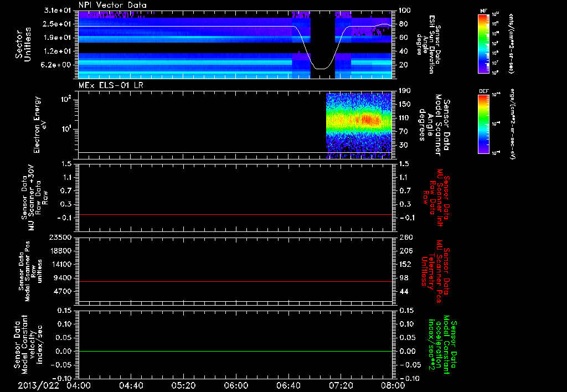
Task: Select the 05:20 time axis tick label
Action: click(184, 385)
